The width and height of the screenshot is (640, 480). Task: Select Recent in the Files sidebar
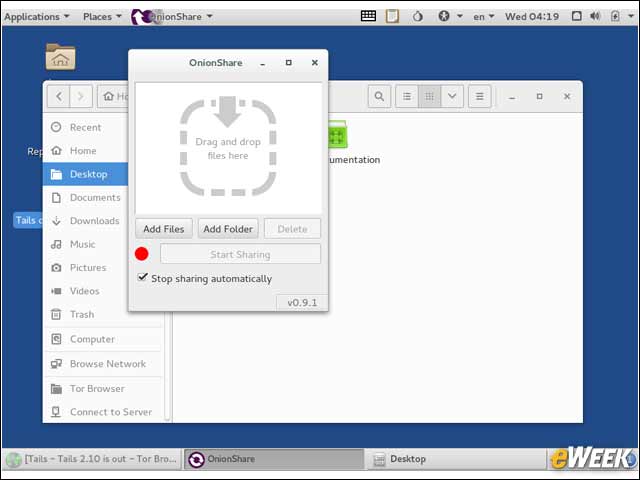(85, 127)
